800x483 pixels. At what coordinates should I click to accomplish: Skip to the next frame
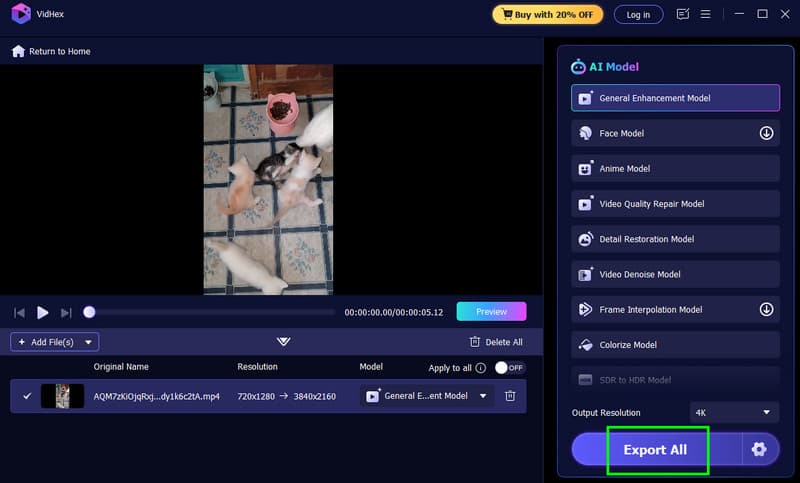point(66,312)
